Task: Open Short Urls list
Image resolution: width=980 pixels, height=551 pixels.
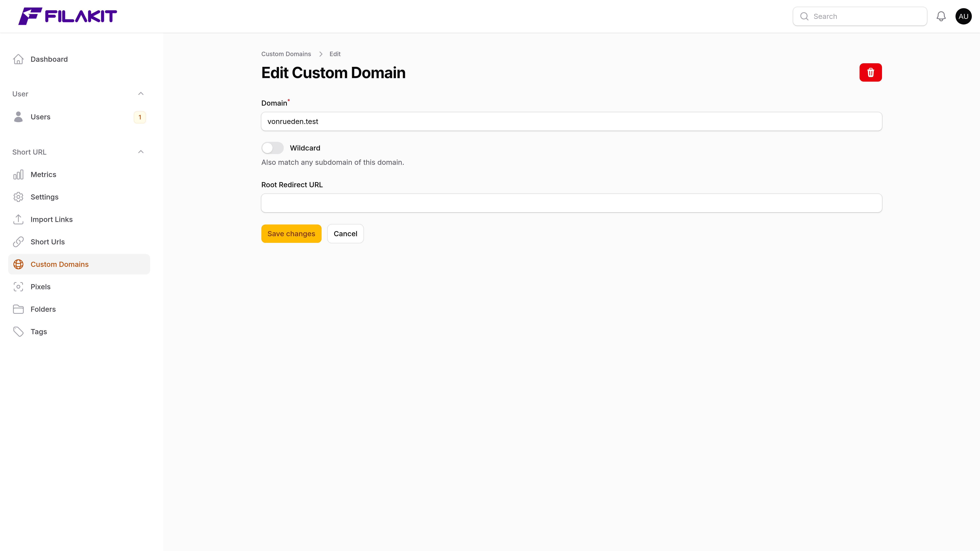Action: point(79,242)
